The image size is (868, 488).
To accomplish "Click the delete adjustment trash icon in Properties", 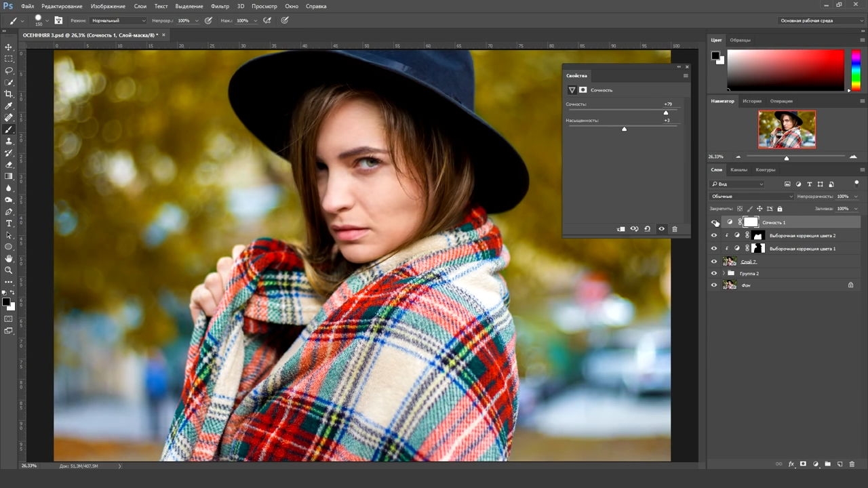I will coord(674,229).
